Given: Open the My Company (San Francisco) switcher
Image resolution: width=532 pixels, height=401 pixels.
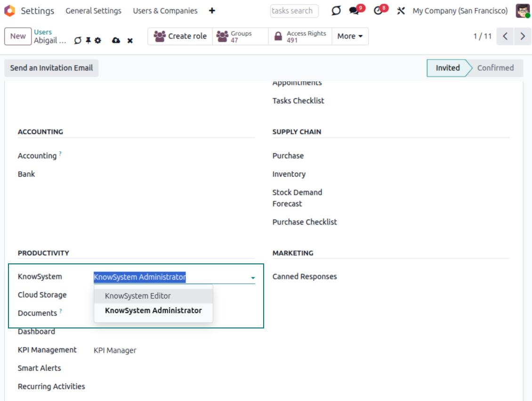Looking at the screenshot, I should click(460, 11).
